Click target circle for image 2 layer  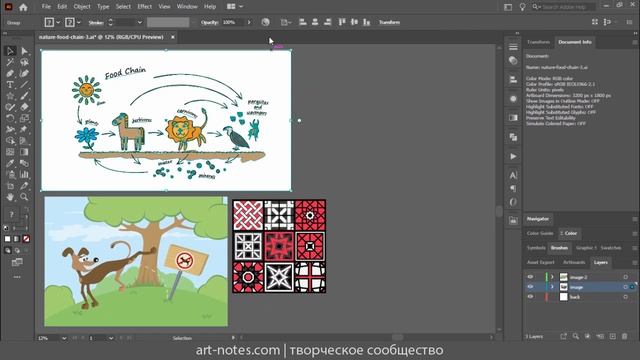point(625,277)
